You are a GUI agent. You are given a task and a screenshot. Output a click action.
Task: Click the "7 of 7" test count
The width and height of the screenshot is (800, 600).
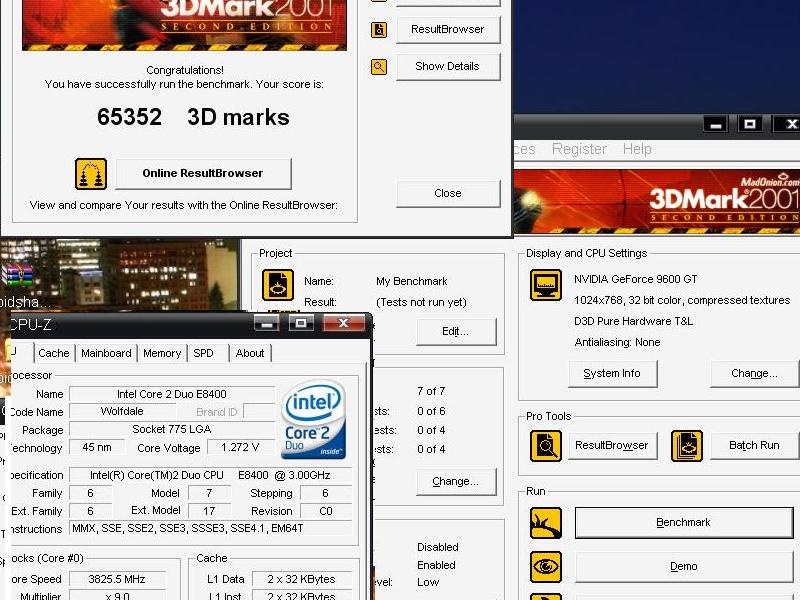click(x=431, y=391)
